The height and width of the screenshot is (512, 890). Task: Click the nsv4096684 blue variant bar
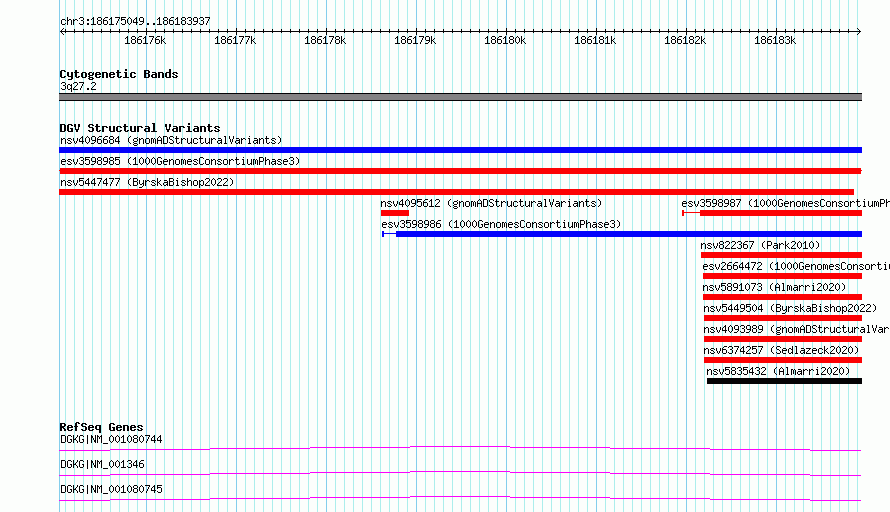tap(460, 150)
